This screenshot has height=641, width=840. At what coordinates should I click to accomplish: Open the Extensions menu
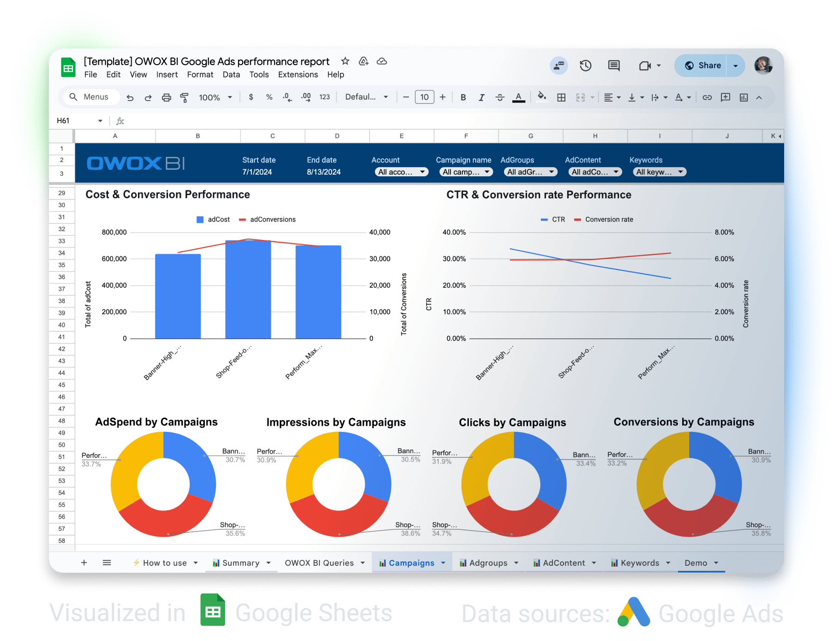(298, 75)
